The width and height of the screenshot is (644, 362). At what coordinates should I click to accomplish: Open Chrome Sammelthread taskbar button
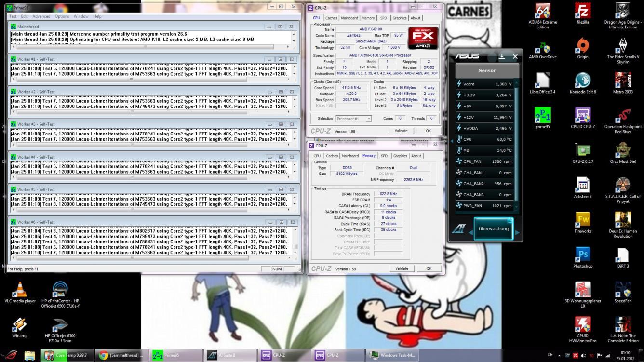121,355
